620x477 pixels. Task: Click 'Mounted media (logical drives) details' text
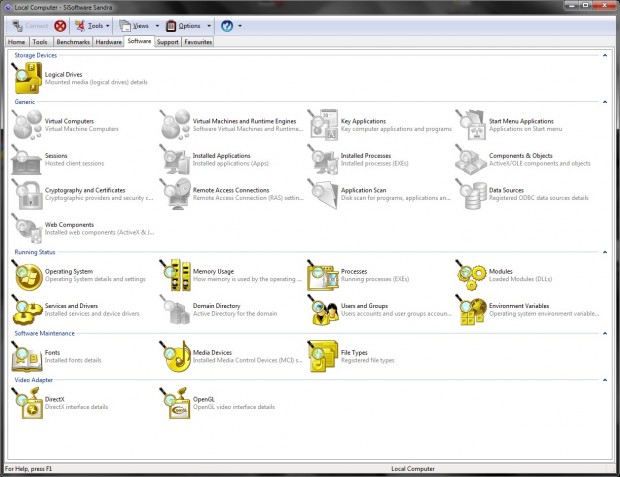click(x=96, y=82)
